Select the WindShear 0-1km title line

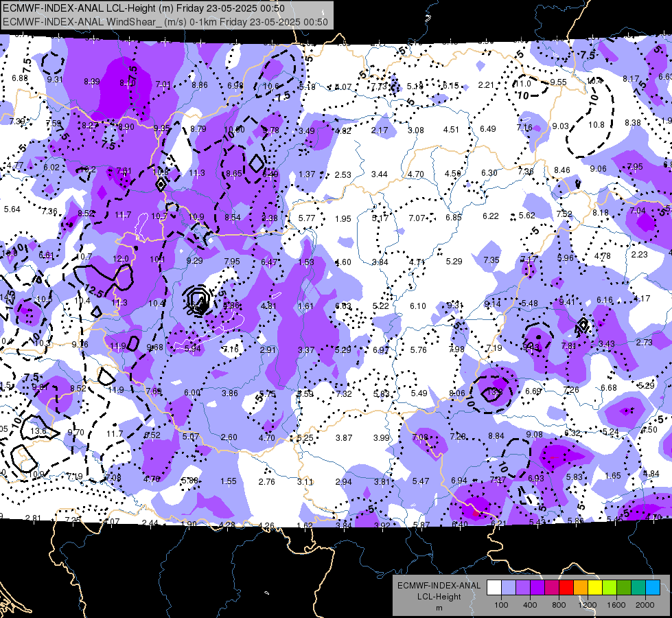click(x=165, y=22)
